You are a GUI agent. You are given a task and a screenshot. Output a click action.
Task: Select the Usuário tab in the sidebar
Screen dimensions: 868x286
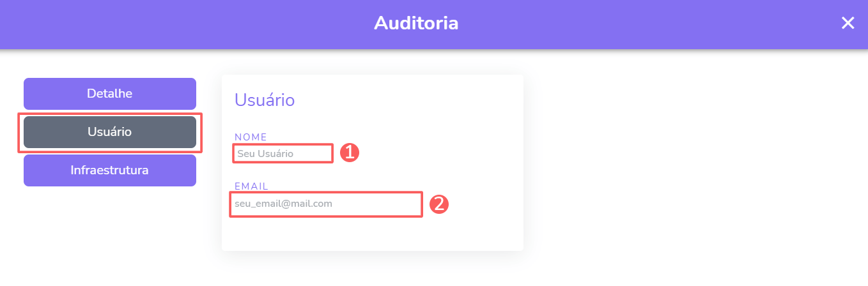click(109, 132)
